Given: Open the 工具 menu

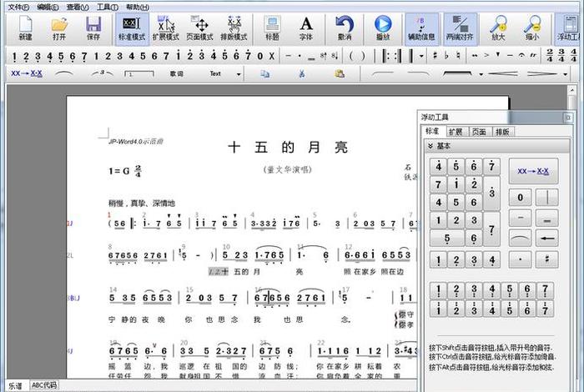Looking at the screenshot, I should click(108, 7).
